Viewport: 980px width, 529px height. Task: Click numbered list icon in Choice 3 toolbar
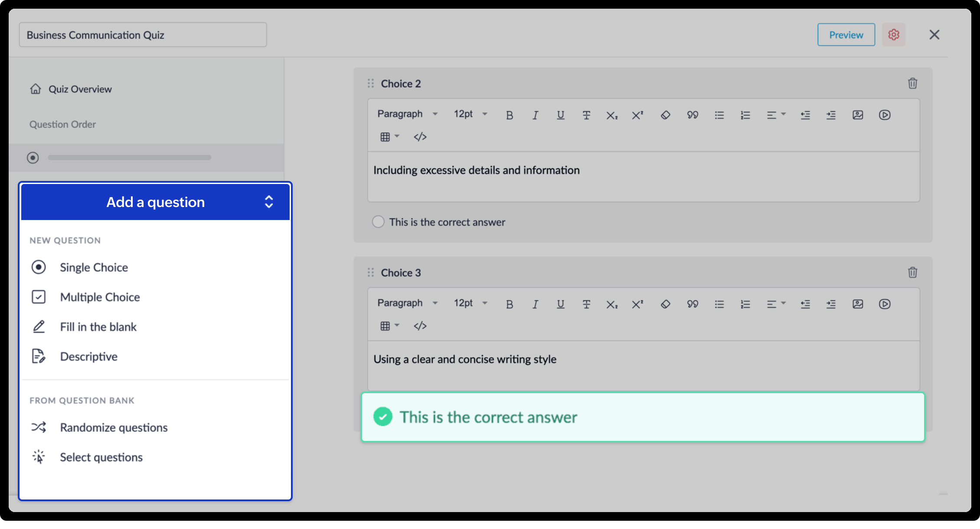[745, 304]
